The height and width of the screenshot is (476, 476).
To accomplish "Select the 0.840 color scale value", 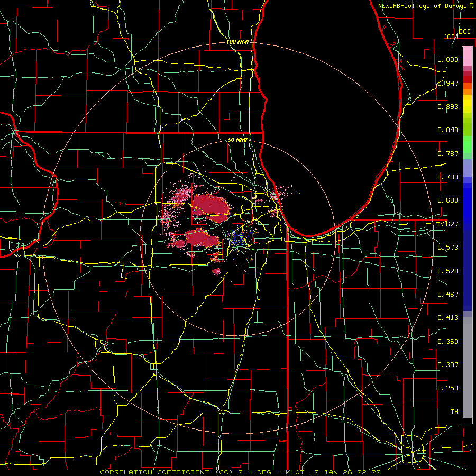I will pyautogui.click(x=448, y=130).
